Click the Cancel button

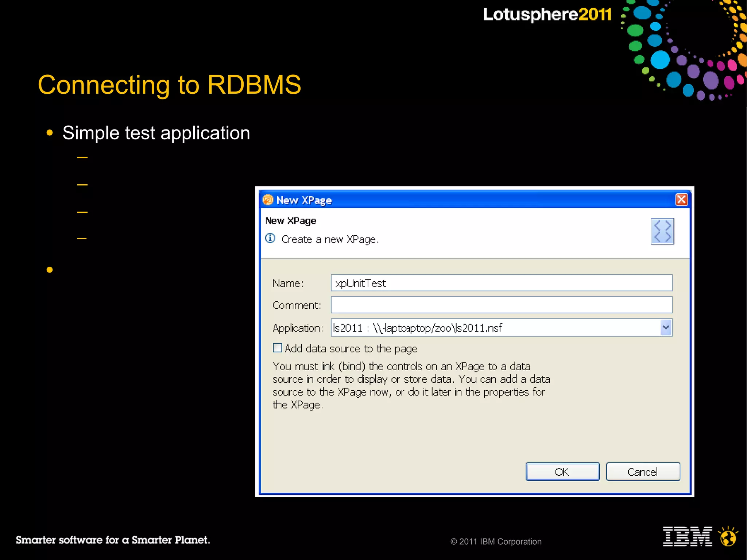tap(643, 471)
